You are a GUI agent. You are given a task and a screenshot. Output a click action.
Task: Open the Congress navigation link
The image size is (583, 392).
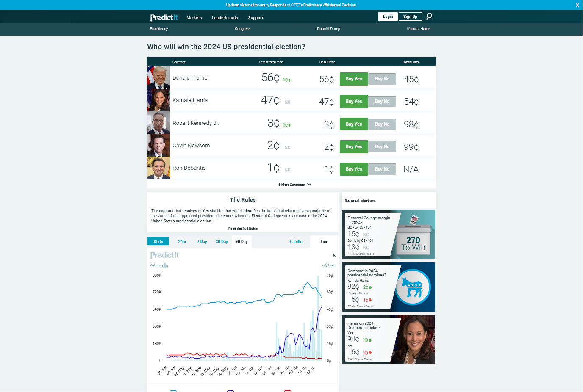(242, 29)
